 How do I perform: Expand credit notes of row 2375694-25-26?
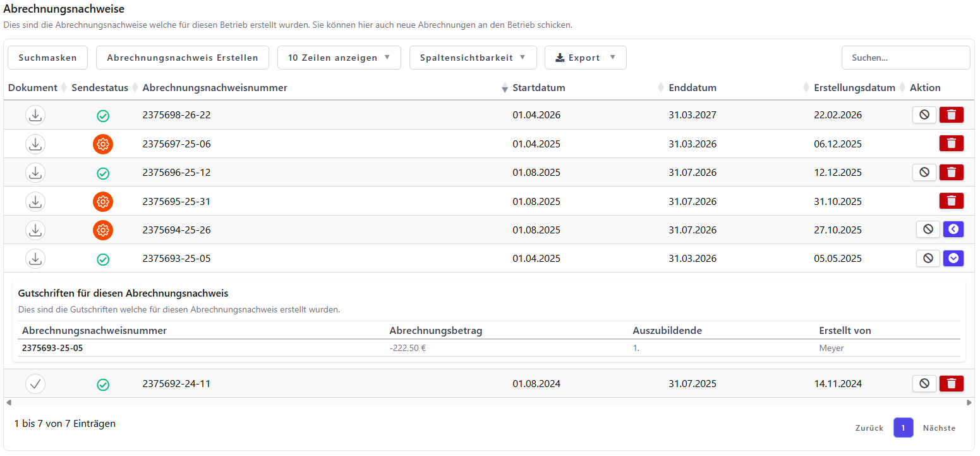(x=953, y=229)
